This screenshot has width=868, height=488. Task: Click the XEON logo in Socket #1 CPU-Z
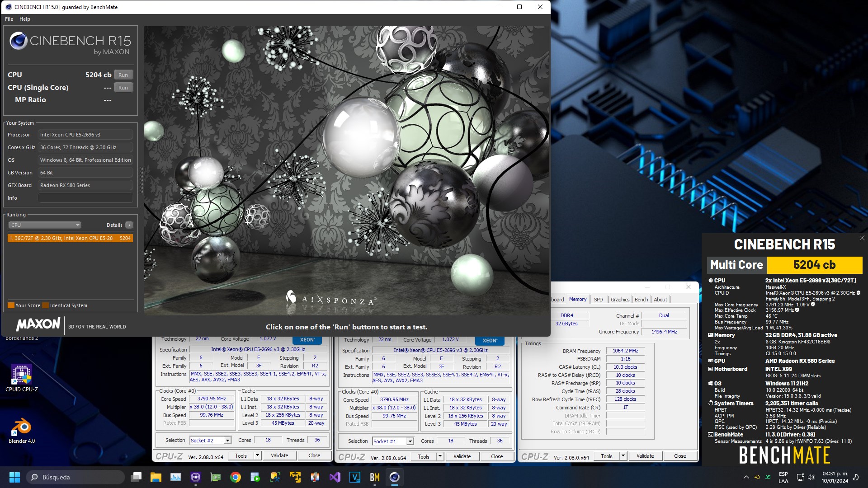pyautogui.click(x=490, y=341)
